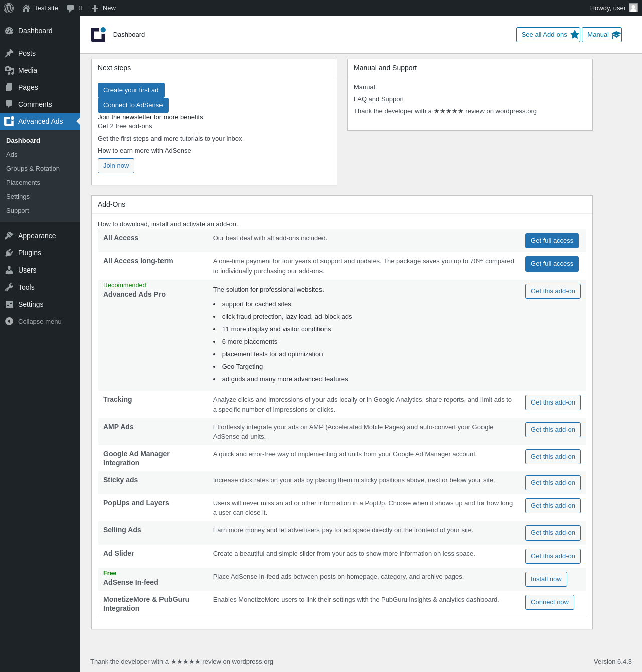This screenshot has width=642, height=672.
Task: Click the Tools wrench icon
Action: [9, 287]
